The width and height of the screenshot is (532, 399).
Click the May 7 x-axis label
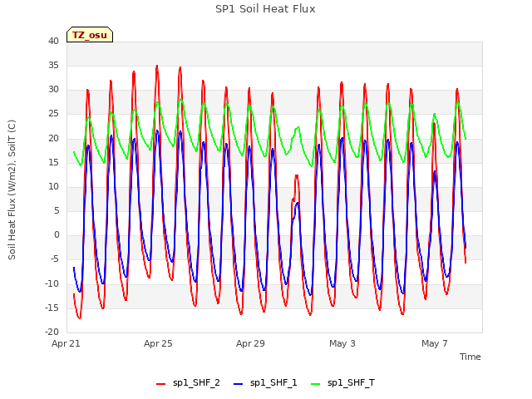click(x=435, y=343)
